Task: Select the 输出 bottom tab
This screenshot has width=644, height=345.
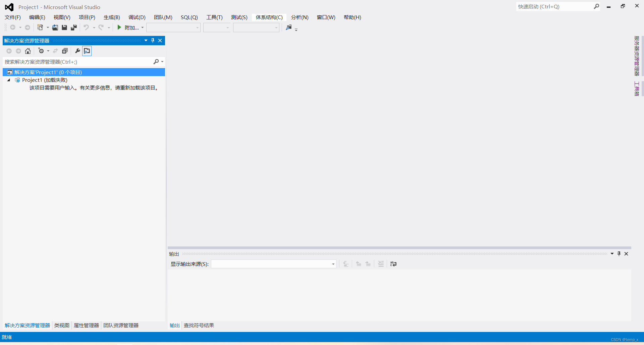Action: click(175, 326)
